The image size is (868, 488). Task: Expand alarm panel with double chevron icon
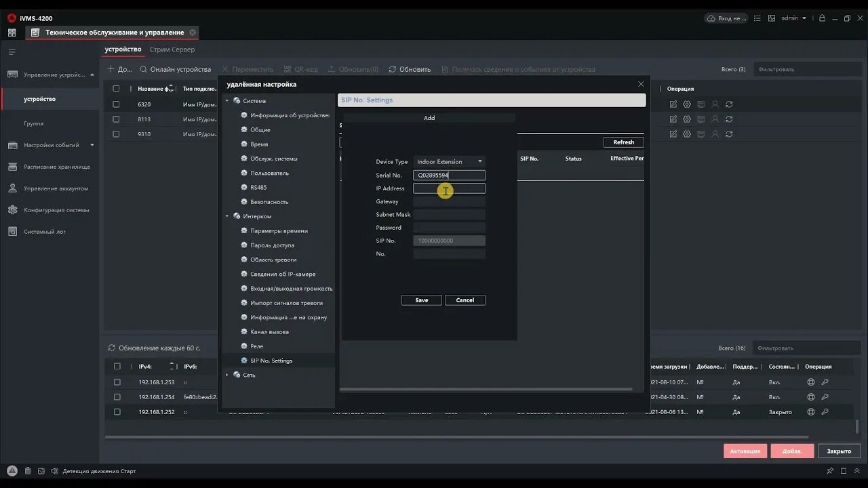point(856,471)
